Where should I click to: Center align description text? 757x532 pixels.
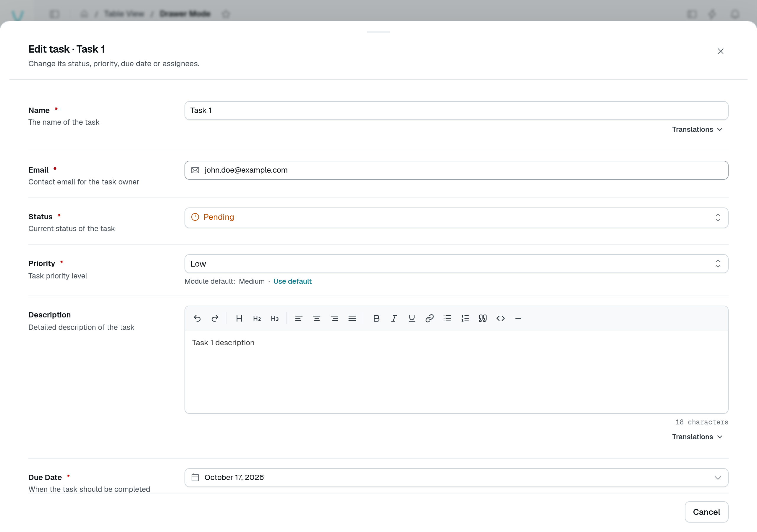[x=316, y=318]
